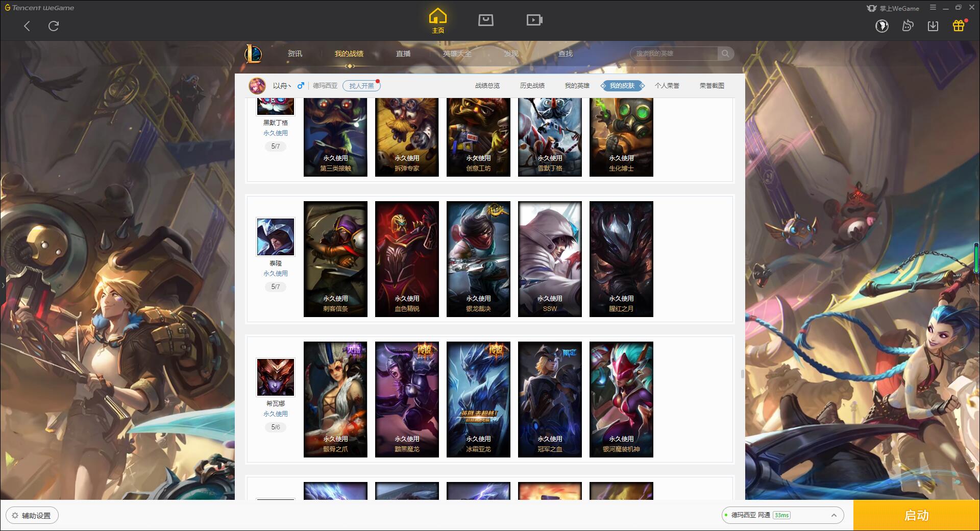Click 希瓦娜's 5/6 skin count badge

(x=276, y=427)
